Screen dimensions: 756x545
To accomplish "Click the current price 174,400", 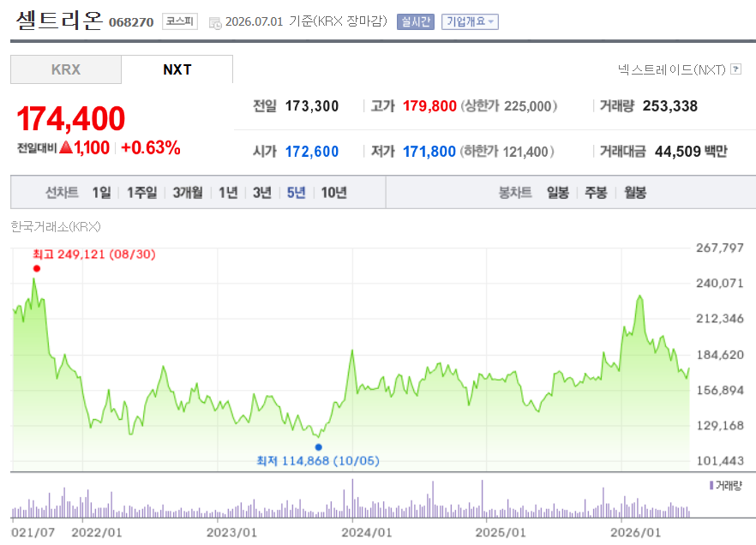I will (71, 118).
